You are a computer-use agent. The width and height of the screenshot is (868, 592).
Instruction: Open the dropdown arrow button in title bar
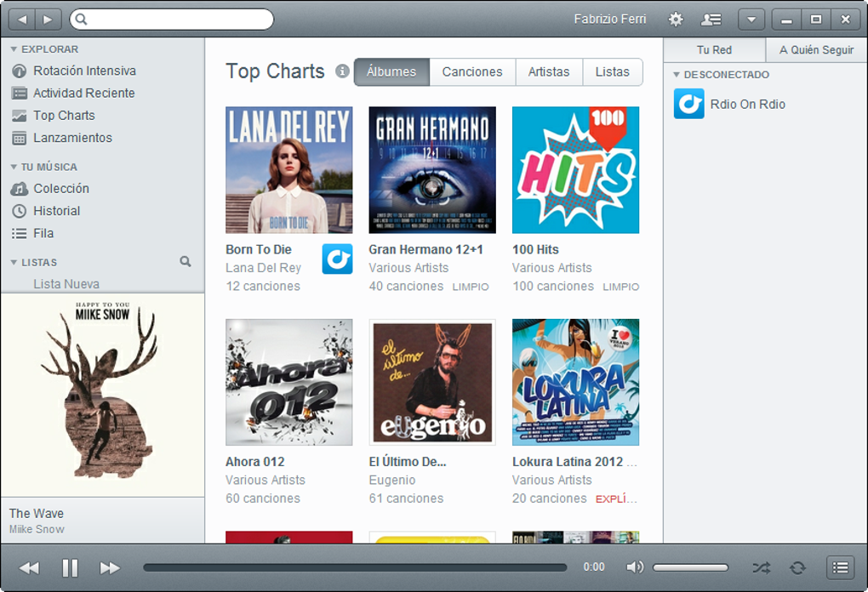point(751,20)
